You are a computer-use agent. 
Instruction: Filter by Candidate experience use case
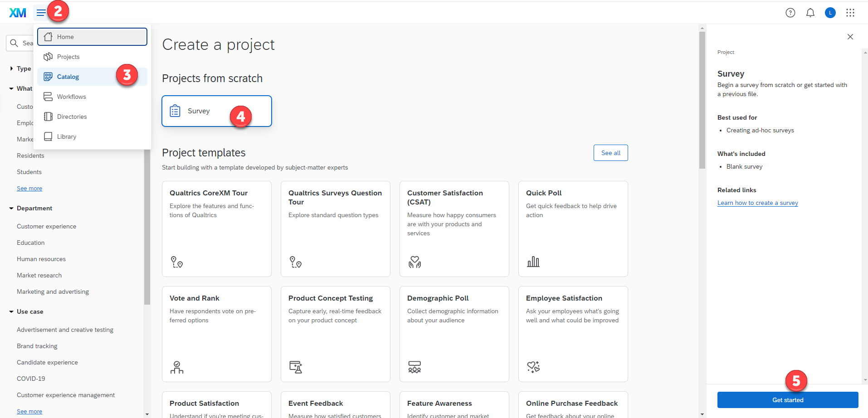point(48,362)
